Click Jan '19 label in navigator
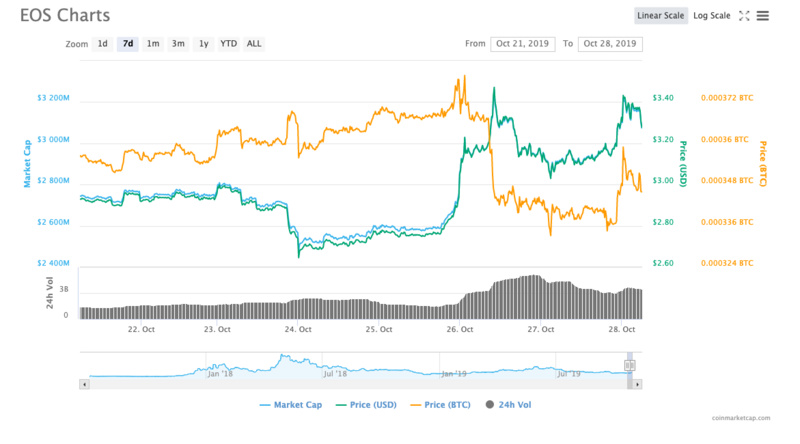800x444 pixels. [454, 374]
